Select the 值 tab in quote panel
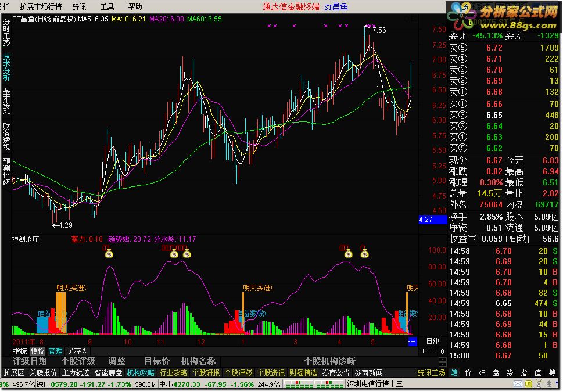 pos(538,373)
